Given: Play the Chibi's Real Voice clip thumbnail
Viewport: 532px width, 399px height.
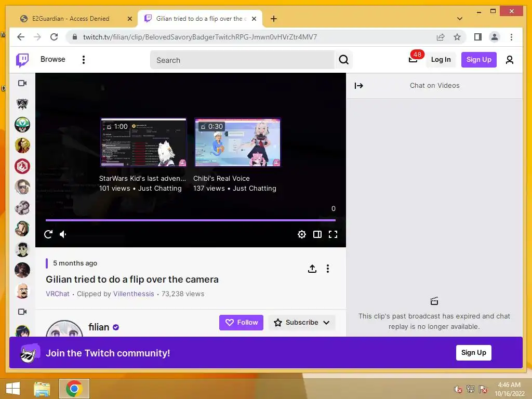Looking at the screenshot, I should click(237, 142).
